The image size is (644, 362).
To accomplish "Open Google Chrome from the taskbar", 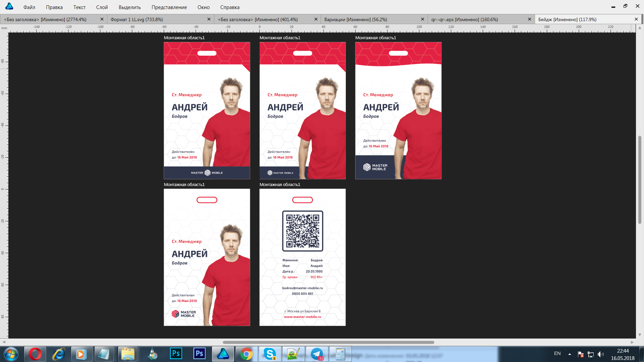I will [246, 354].
